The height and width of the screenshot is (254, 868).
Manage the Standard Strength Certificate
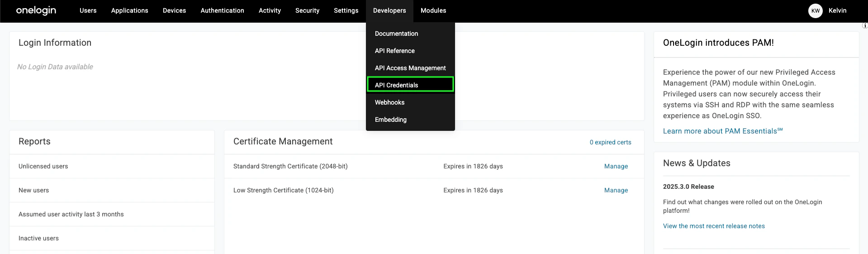(x=616, y=166)
